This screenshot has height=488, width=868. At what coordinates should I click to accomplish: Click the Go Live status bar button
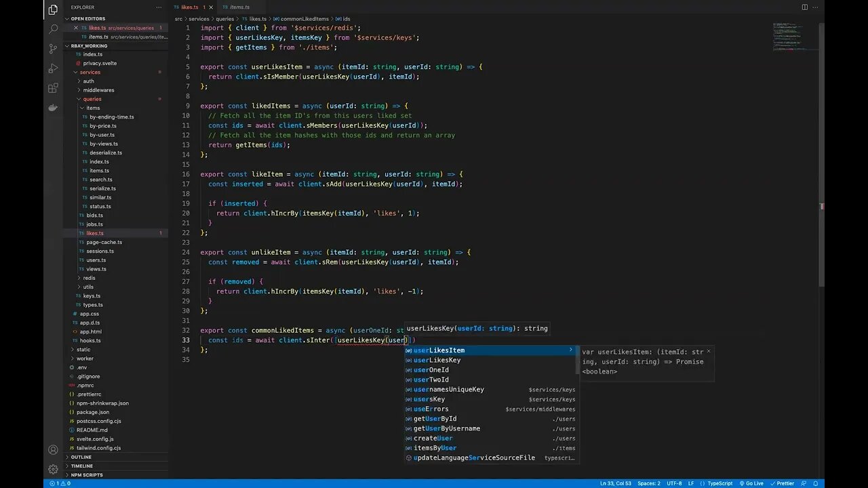[751, 483]
